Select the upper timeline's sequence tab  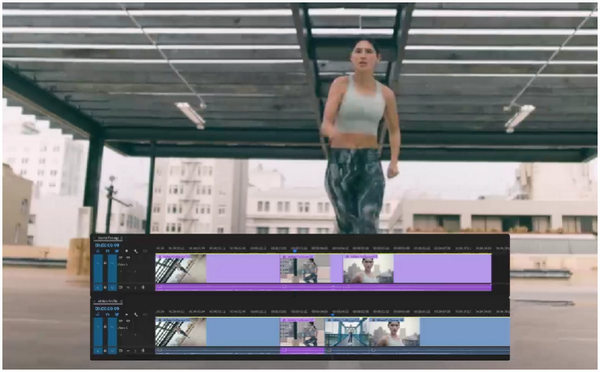(109, 238)
